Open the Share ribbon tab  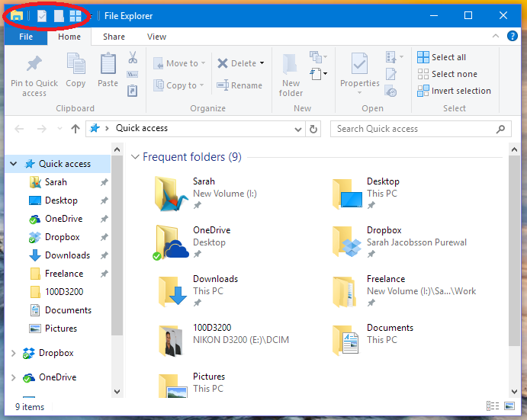pyautogui.click(x=114, y=37)
